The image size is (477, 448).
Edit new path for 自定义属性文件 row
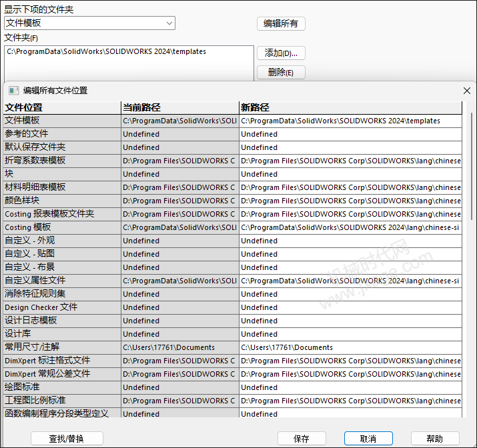350,281
